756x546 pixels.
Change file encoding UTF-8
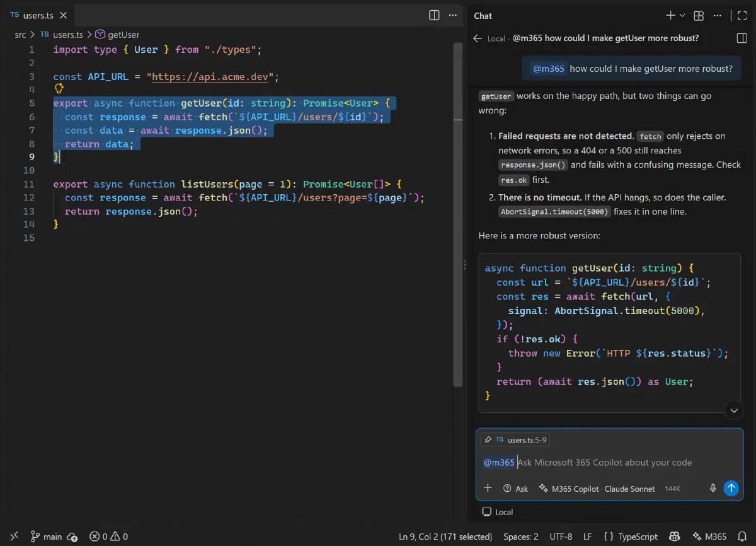pyautogui.click(x=559, y=537)
